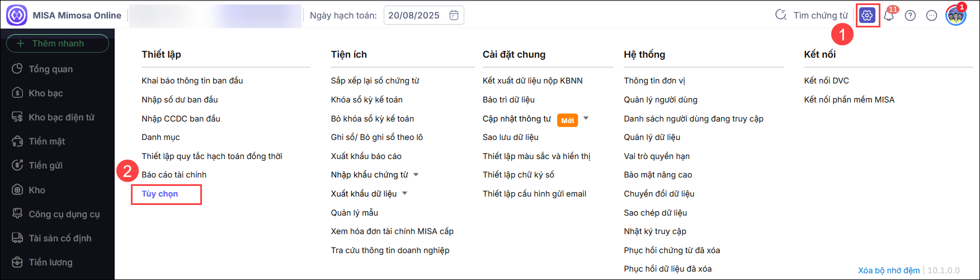Open Khai báo thông tin ban đầu
This screenshot has height=280, width=980.
pos(192,81)
